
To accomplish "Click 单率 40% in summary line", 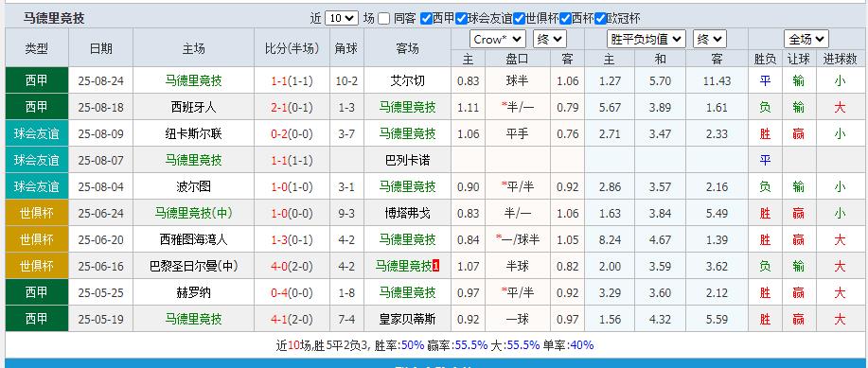I will (x=581, y=345).
